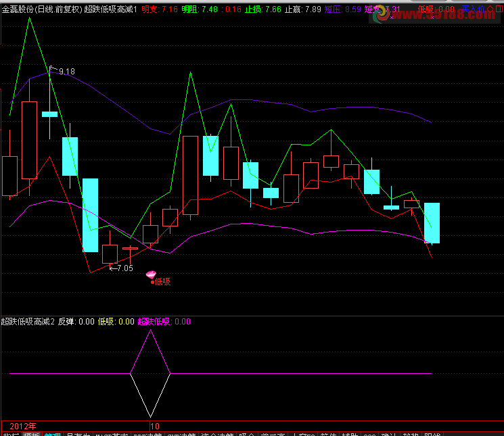504x436 pixels.
Task: Select the green 明阻: 7.48 value
Action: click(200, 9)
